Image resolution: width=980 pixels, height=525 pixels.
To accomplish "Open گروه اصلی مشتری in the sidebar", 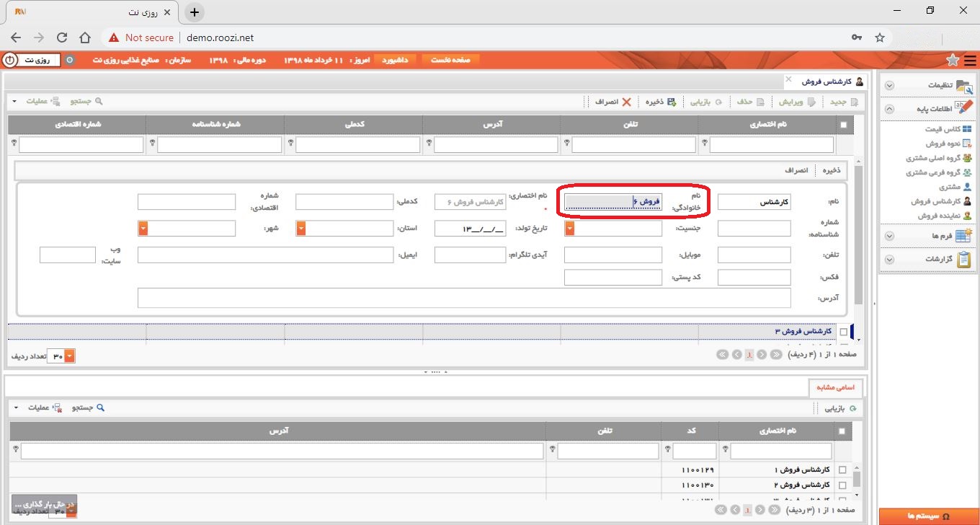I will point(939,158).
